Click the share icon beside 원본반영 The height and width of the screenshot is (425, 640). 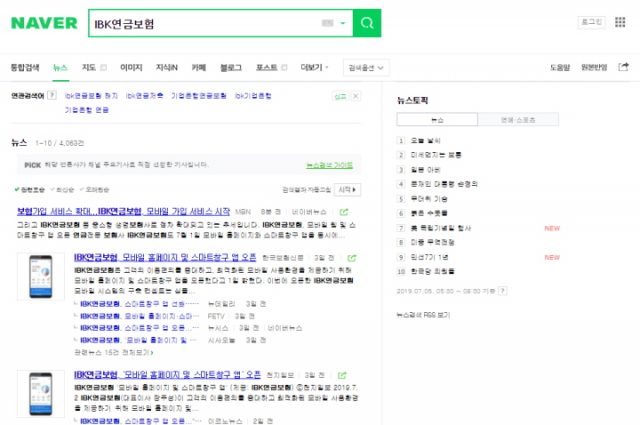coord(623,67)
